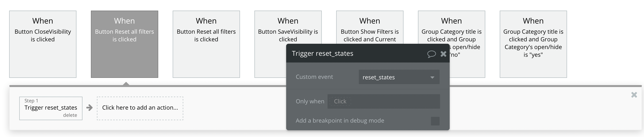
Task: Open the Custom event reset_states dropdown
Action: (399, 77)
